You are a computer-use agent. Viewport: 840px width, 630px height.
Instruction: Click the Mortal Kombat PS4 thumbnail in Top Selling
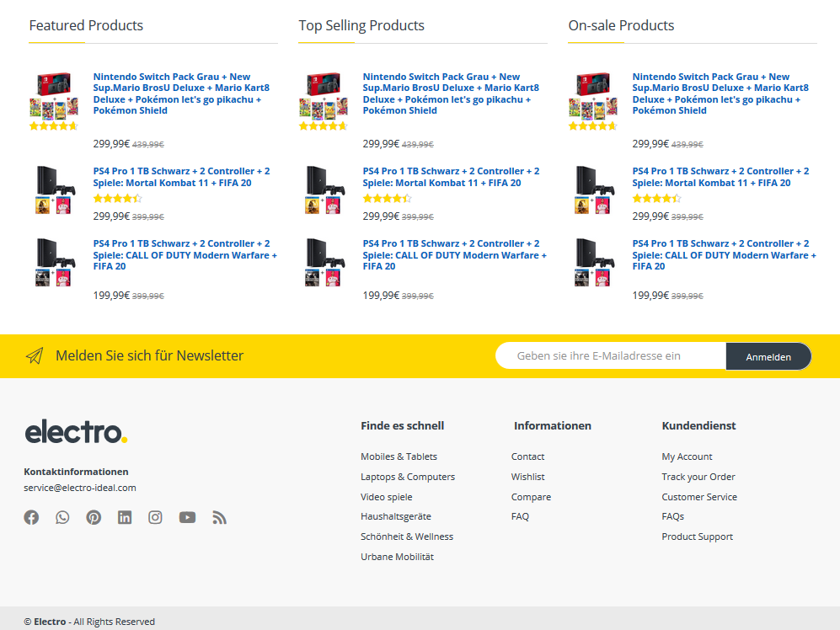(x=324, y=190)
